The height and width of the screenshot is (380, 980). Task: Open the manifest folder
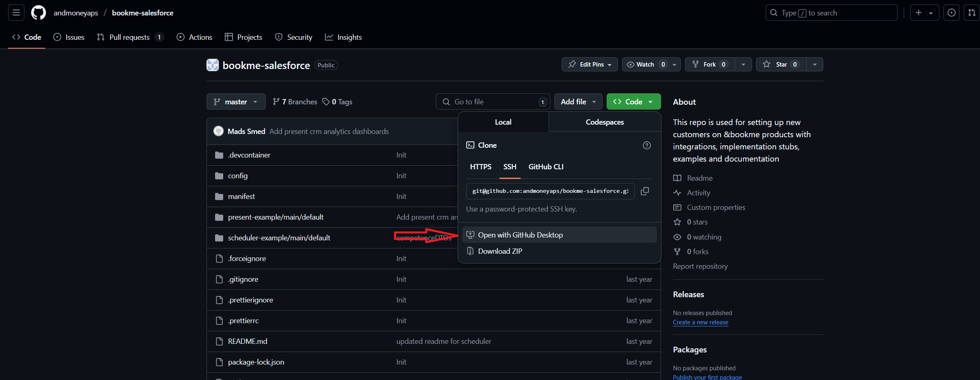pos(241,196)
